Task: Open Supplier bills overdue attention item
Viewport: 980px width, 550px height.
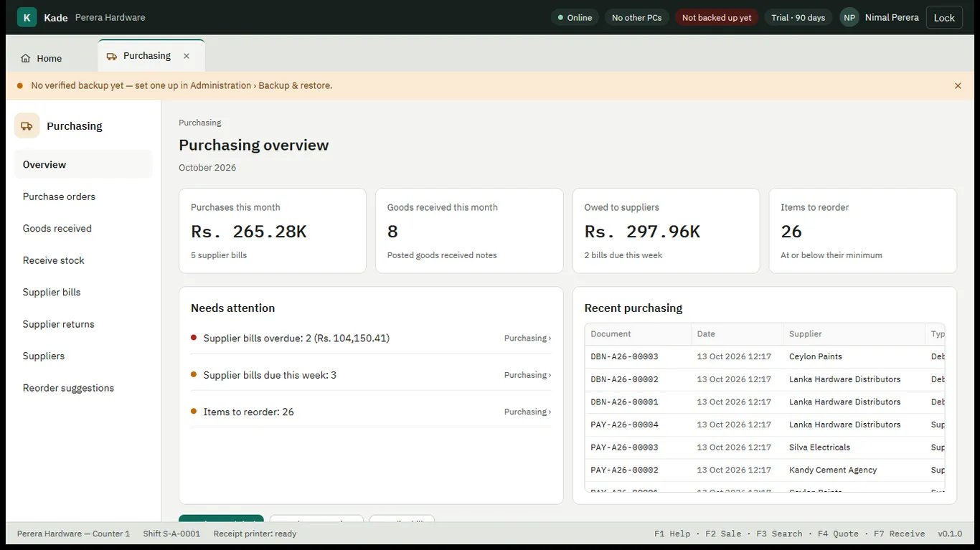Action: pyautogui.click(x=371, y=338)
